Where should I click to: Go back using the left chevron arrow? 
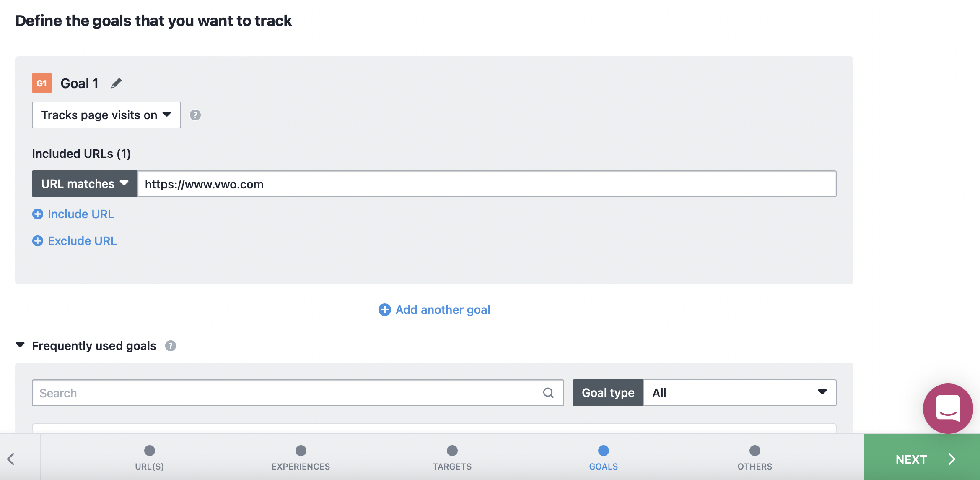[x=11, y=459]
